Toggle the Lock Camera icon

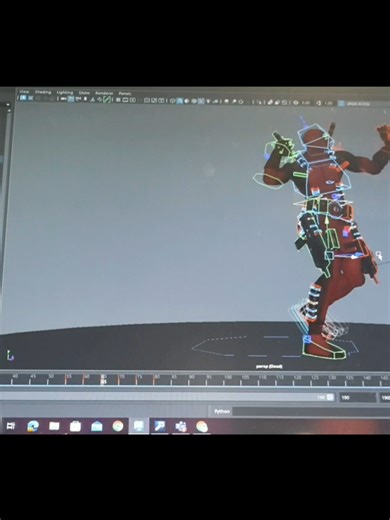pyautogui.click(x=30, y=98)
